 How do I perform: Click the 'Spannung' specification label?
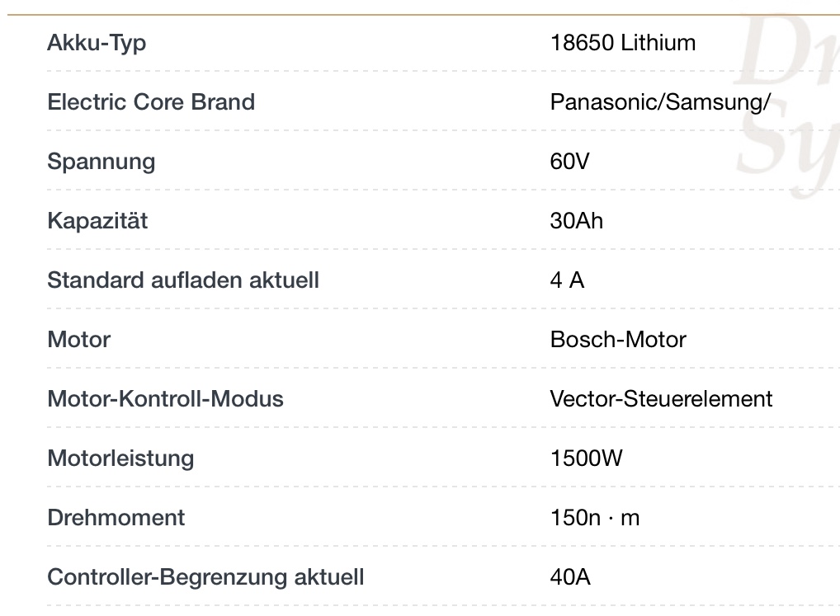[101, 162]
